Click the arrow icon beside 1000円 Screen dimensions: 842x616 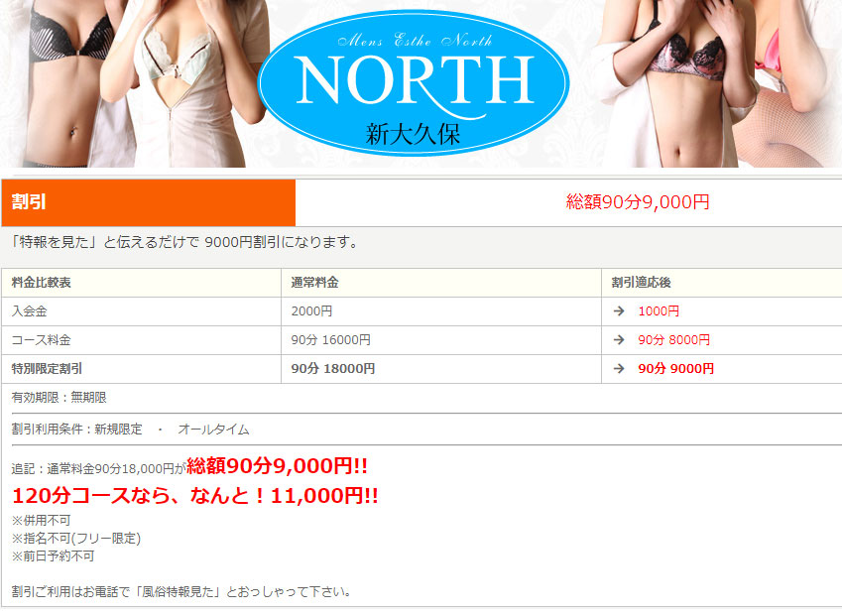pos(619,311)
